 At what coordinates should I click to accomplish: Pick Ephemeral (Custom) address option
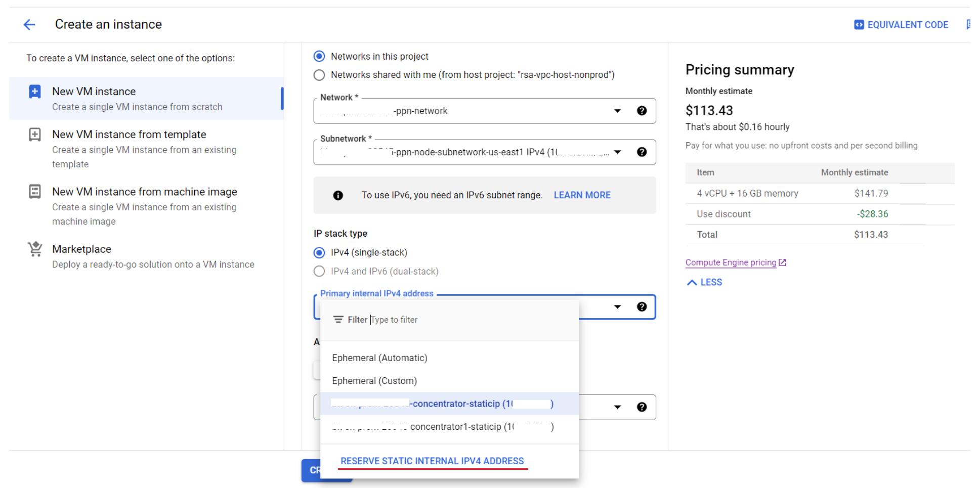[374, 381]
